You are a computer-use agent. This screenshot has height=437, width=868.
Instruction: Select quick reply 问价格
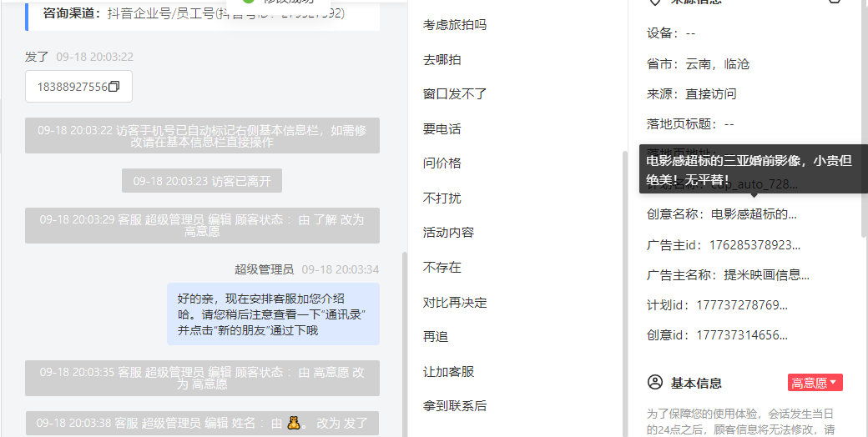pyautogui.click(x=442, y=163)
